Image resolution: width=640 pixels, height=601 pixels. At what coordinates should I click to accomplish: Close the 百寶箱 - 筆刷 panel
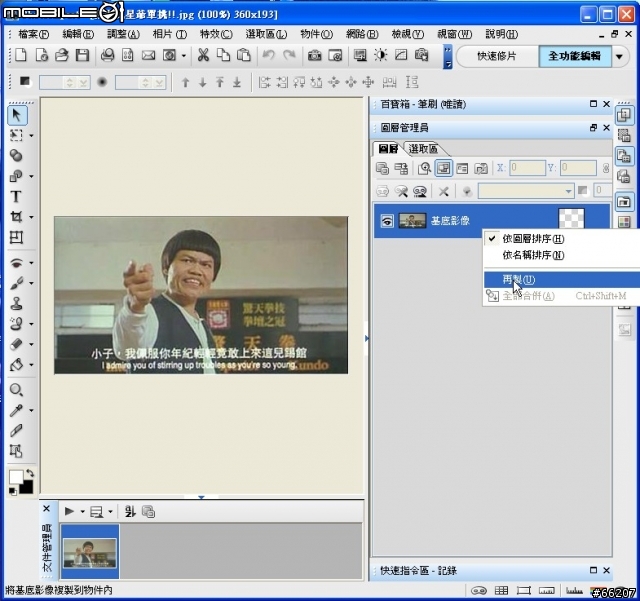607,104
